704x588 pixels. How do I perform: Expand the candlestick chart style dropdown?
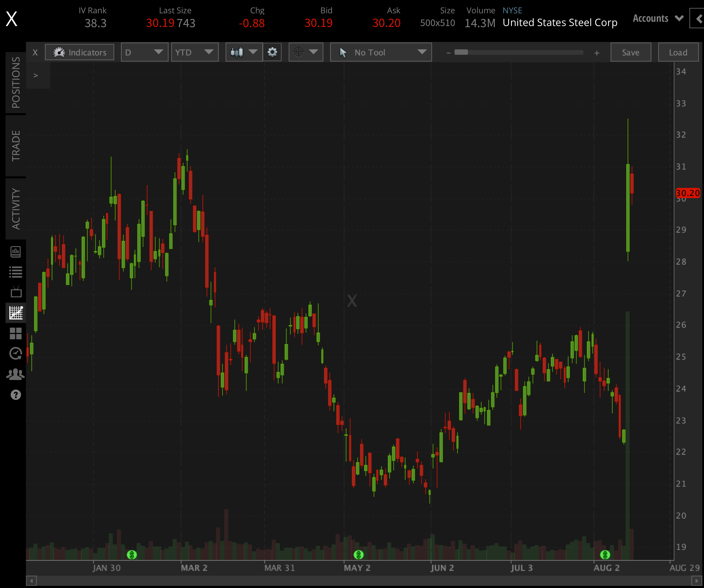pos(244,52)
